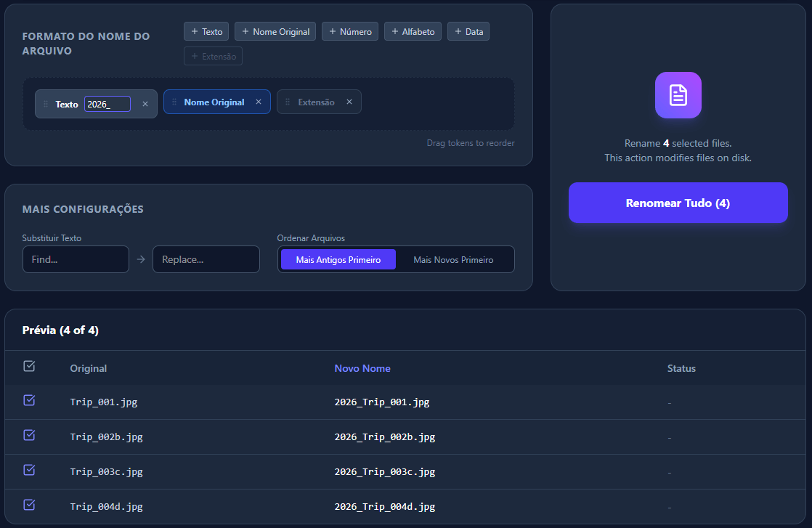Add a Nome Original token

click(275, 31)
